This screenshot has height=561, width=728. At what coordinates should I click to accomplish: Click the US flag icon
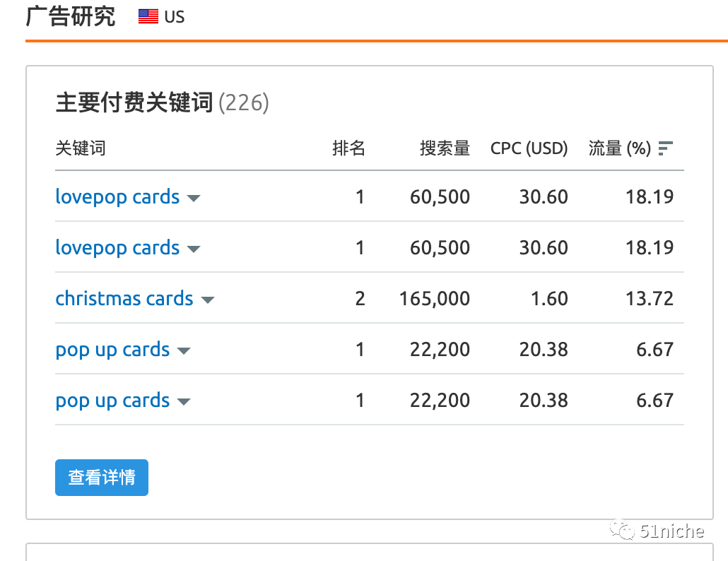148,17
